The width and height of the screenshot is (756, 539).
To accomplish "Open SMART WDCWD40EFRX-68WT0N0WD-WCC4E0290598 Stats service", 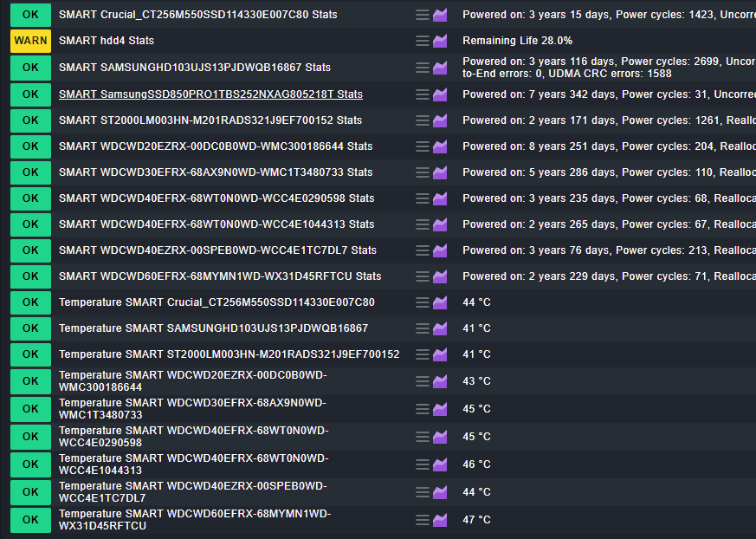I will tap(216, 198).
